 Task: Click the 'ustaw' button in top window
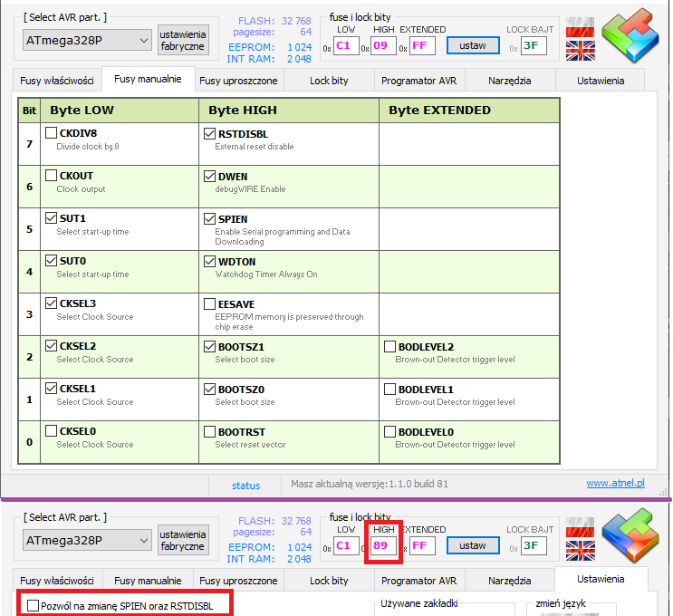coord(473,45)
